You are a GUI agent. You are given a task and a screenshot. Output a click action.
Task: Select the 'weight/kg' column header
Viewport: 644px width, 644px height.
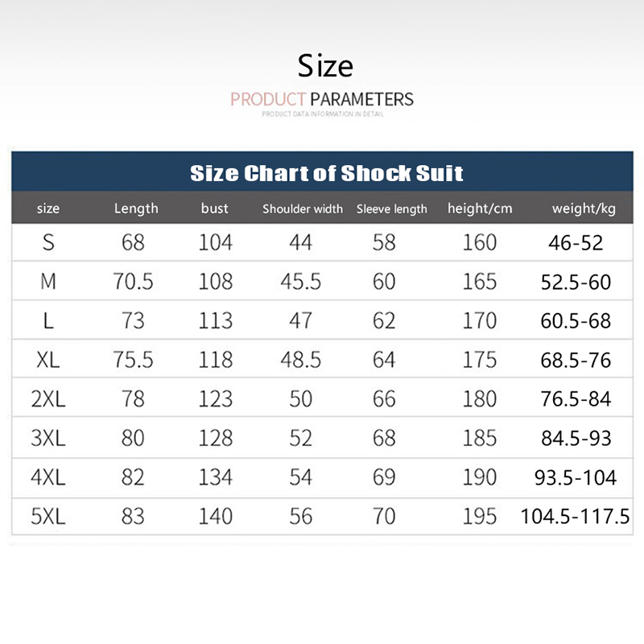click(584, 208)
